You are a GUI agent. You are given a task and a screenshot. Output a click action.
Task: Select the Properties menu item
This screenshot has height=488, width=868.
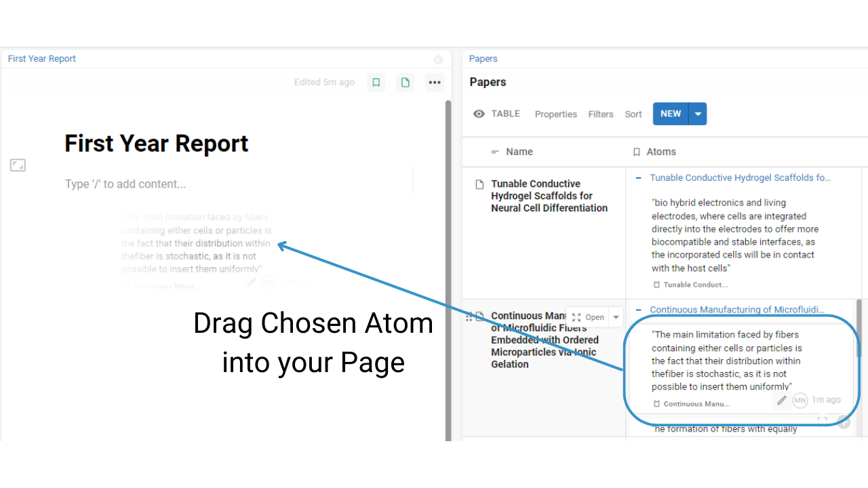[x=555, y=114]
